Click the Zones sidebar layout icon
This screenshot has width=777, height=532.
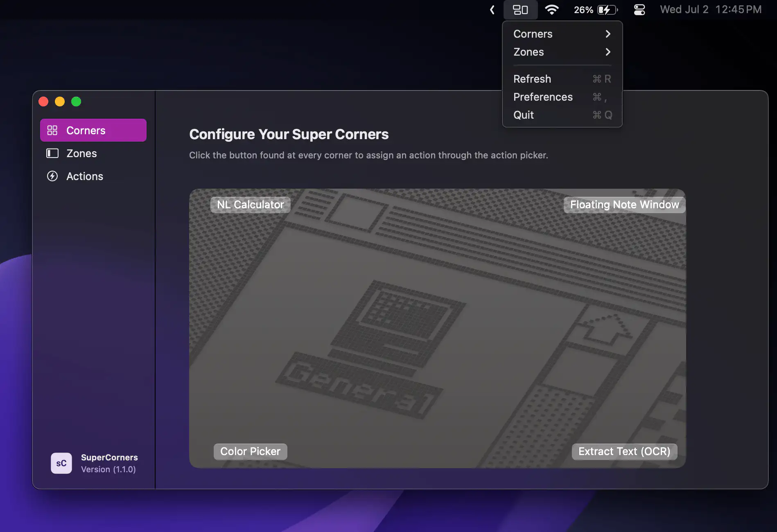[52, 153]
